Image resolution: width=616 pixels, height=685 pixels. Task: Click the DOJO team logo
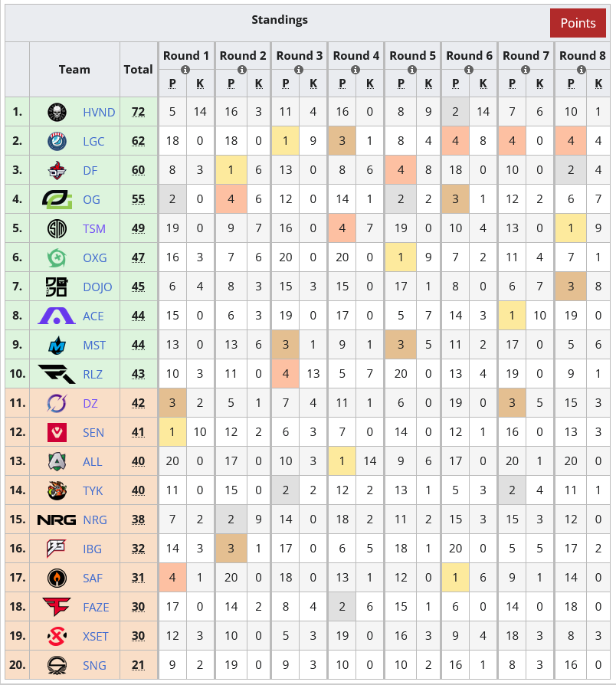coord(57,287)
